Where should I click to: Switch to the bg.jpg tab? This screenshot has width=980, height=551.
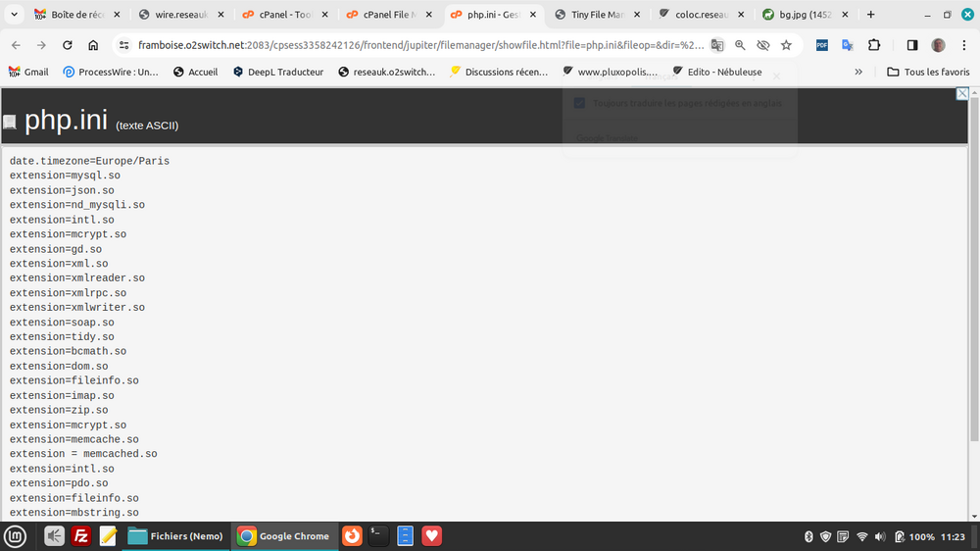[x=805, y=15]
